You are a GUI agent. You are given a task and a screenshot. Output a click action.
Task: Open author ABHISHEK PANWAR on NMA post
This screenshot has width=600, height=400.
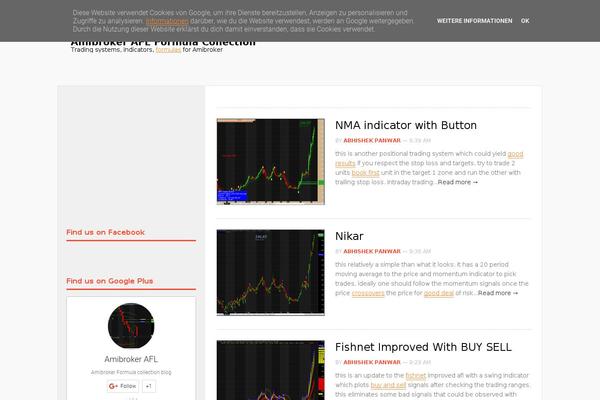click(x=372, y=140)
